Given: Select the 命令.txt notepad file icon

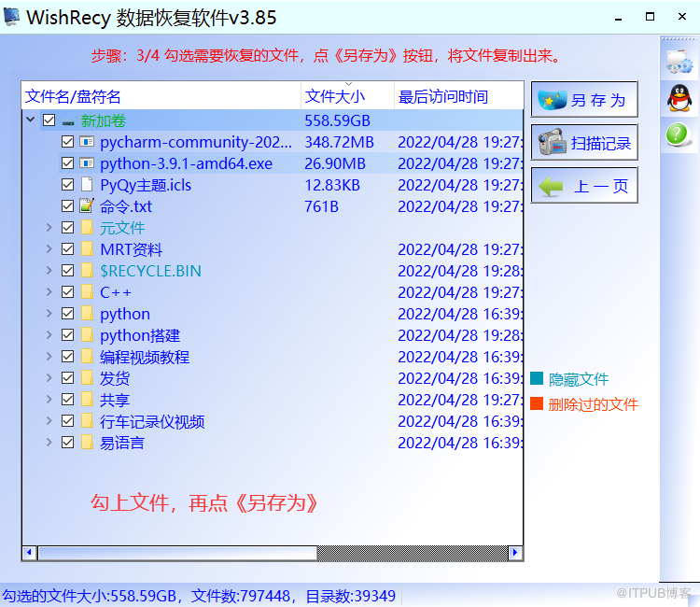Looking at the screenshot, I should tap(86, 205).
